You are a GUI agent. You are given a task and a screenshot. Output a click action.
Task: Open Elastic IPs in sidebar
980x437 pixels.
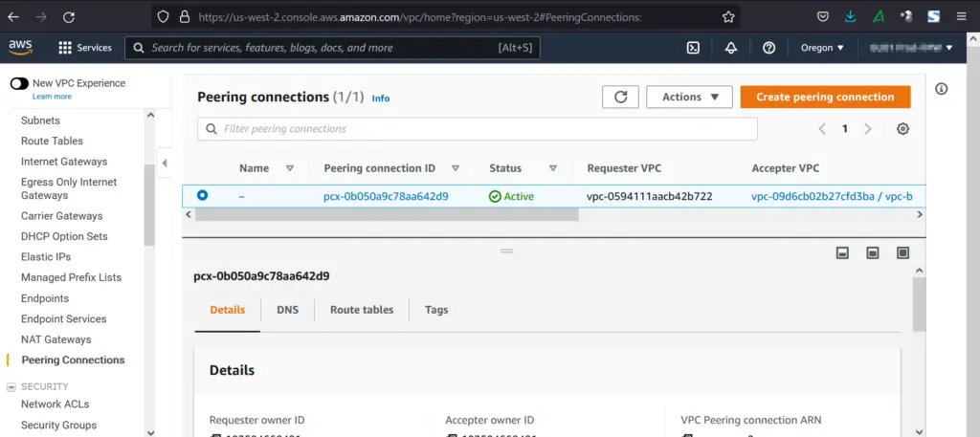(x=46, y=257)
